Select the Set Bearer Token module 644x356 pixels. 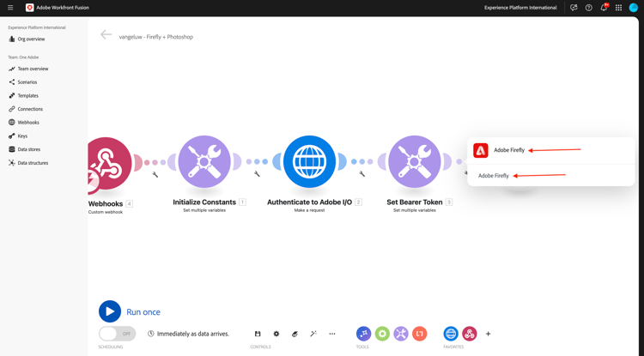415,161
